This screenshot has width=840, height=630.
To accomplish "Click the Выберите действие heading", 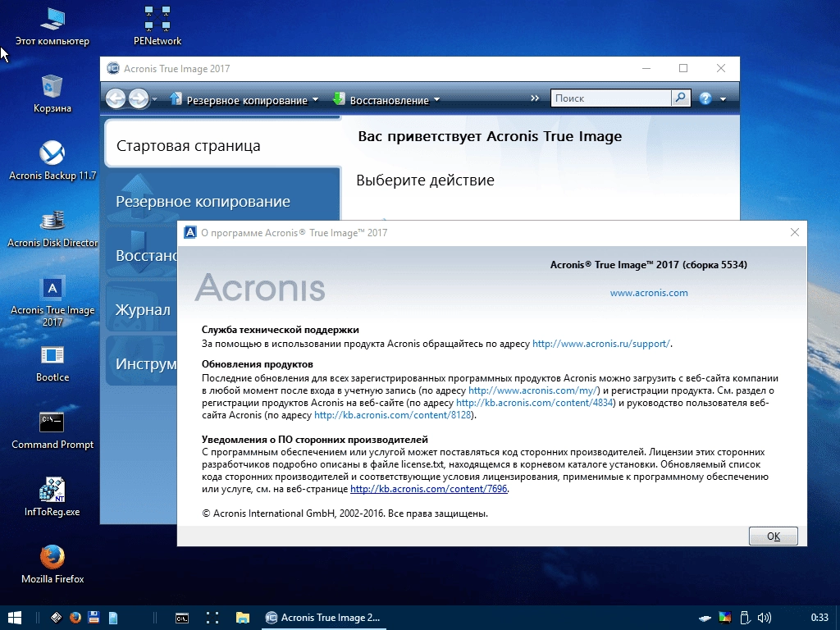I will [x=425, y=180].
